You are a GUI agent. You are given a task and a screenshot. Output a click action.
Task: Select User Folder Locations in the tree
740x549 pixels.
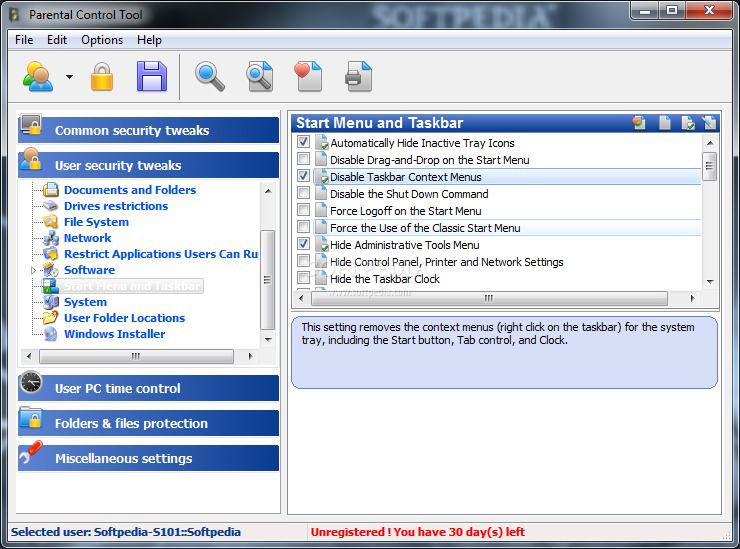click(x=125, y=318)
